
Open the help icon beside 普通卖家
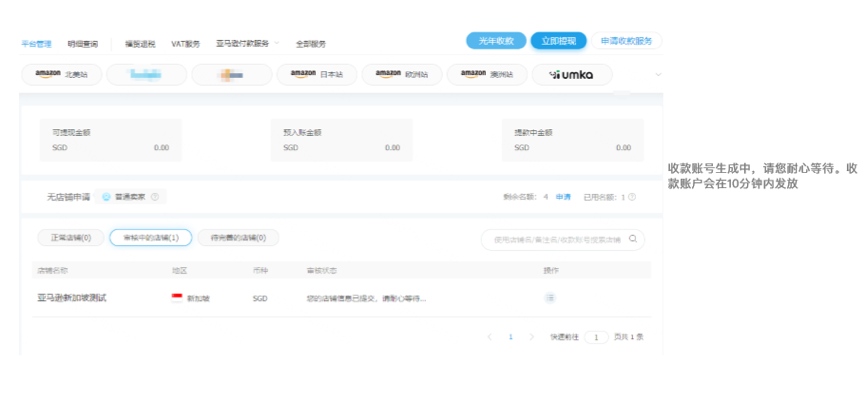(x=155, y=197)
